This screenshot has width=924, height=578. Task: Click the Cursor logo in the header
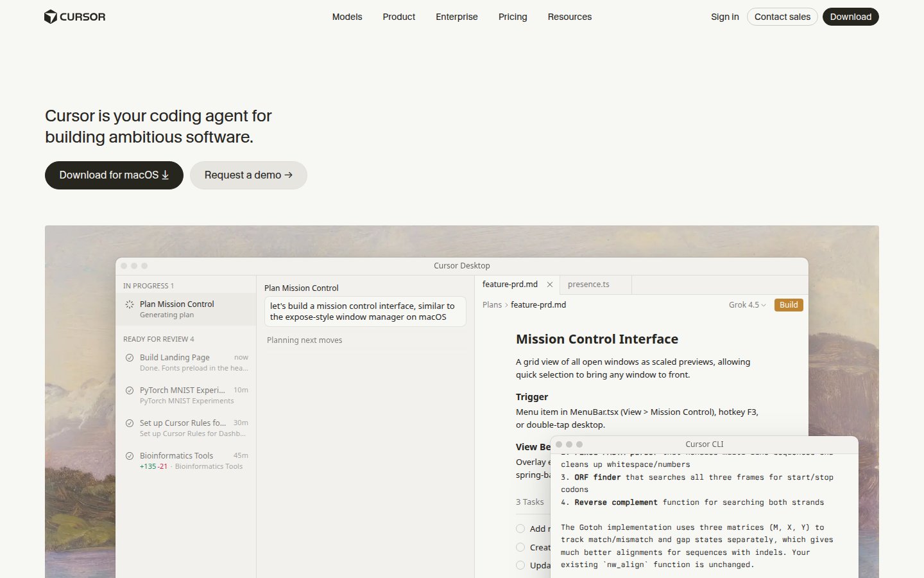pyautogui.click(x=74, y=17)
